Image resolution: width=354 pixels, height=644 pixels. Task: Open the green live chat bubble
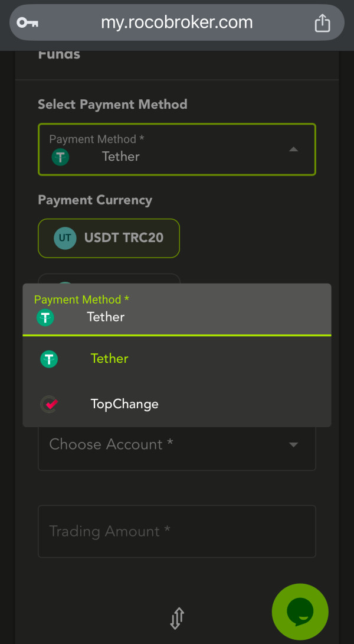300,612
